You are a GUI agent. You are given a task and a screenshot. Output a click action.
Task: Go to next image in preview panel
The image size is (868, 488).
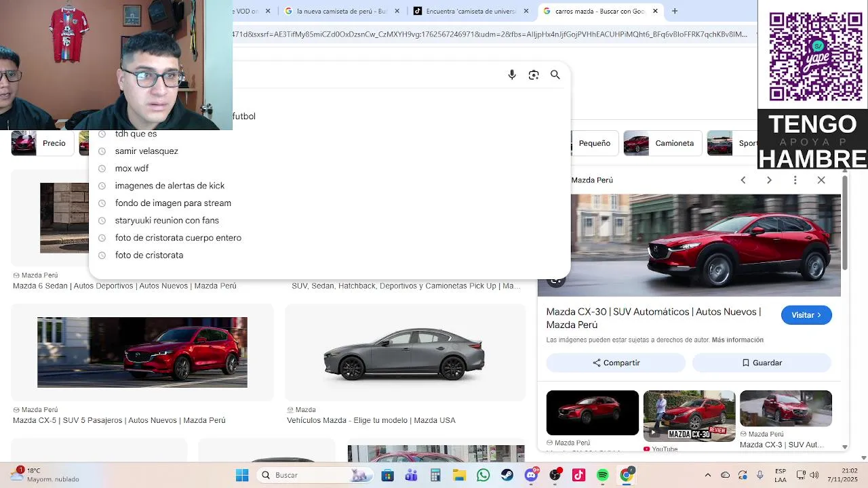(769, 180)
